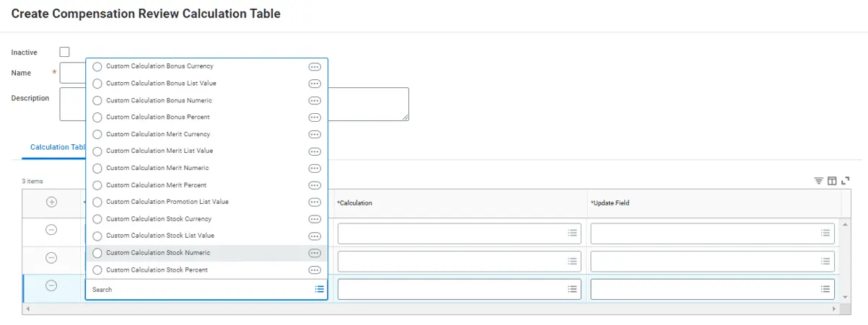
Task: Open related actions for Stock Percent
Action: 315,270
